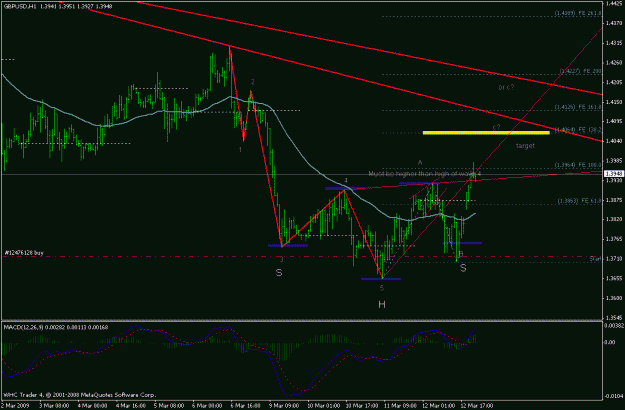Select the MACD(12,26,9) indicator label

click(x=55, y=327)
